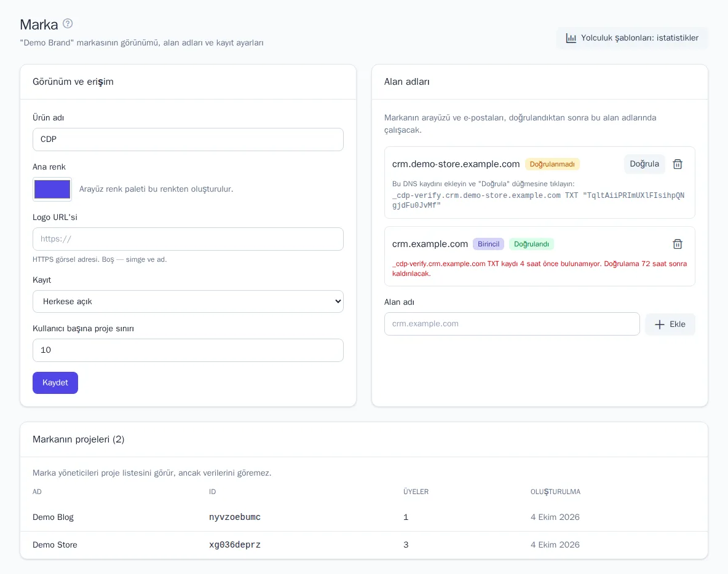
Task: Click the crm.example.com domain name heading
Action: (x=430, y=244)
